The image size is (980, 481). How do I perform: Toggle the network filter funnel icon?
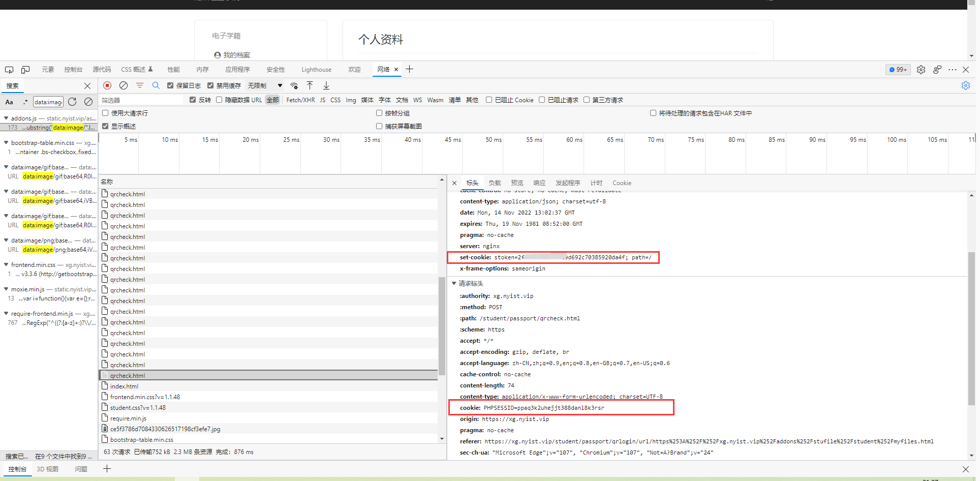pyautogui.click(x=140, y=85)
